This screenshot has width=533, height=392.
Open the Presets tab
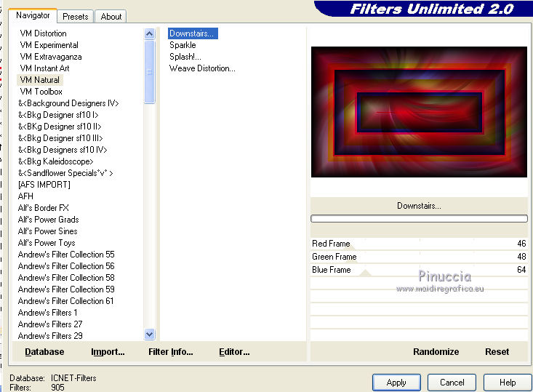[x=75, y=17]
